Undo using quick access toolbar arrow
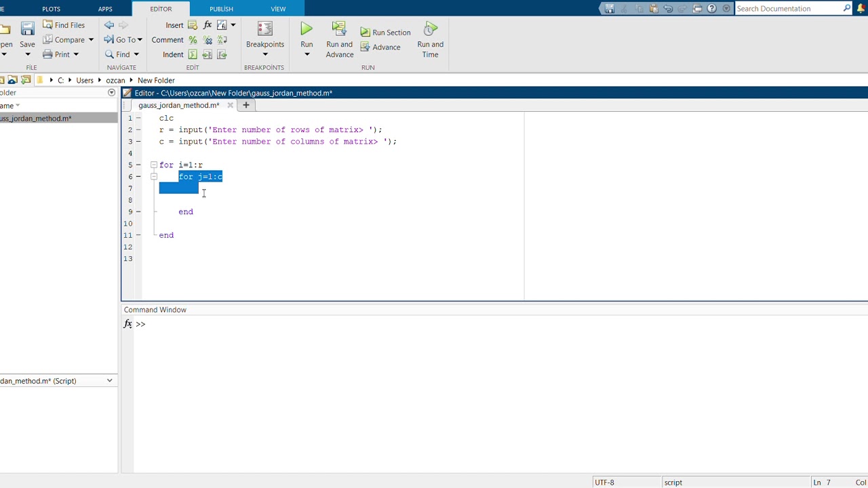This screenshot has width=868, height=488. tap(669, 9)
